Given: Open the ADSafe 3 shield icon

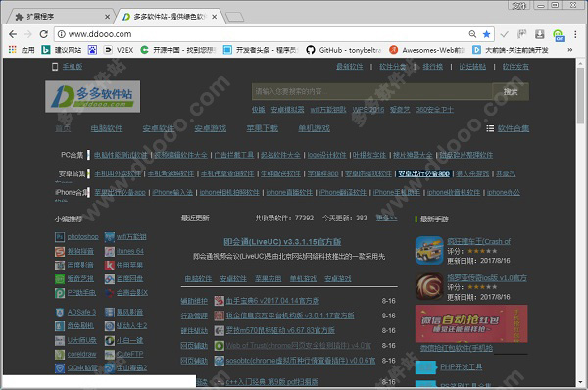Looking at the screenshot, I should (x=60, y=312).
